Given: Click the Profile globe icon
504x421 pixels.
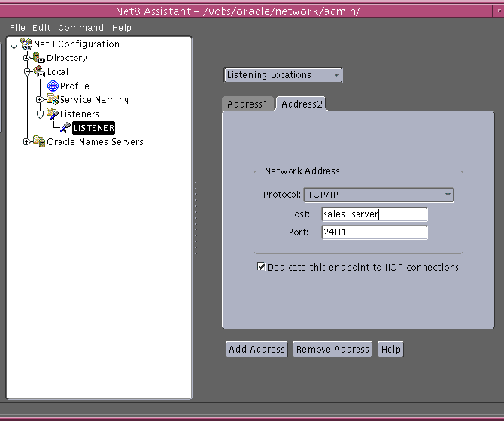Looking at the screenshot, I should pyautogui.click(x=53, y=86).
